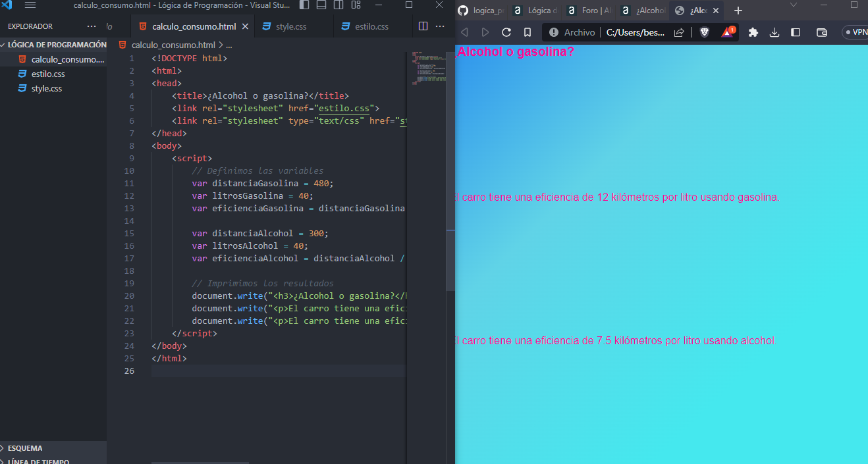The width and height of the screenshot is (868, 464).
Task: Toggle the browser sidebar panel
Action: click(x=796, y=32)
